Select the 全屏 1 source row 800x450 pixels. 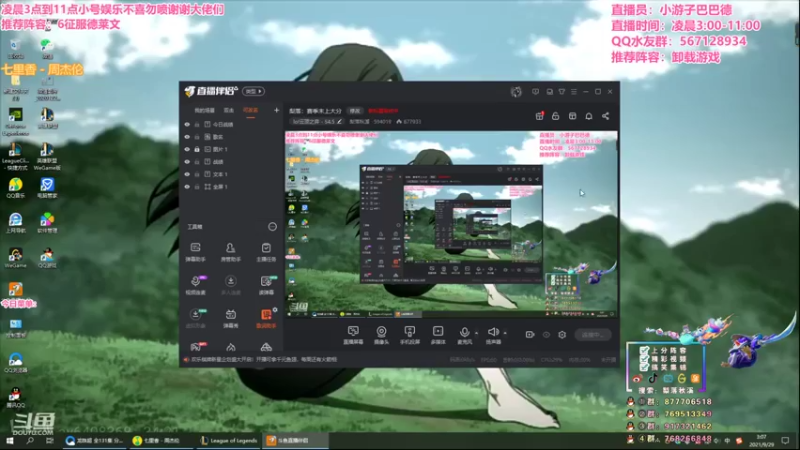tap(231, 187)
